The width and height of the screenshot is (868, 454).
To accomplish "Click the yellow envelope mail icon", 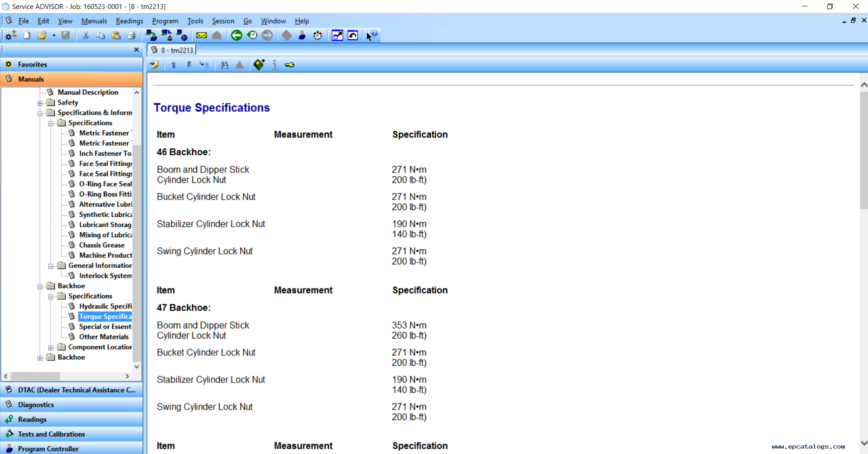I will click(x=202, y=35).
